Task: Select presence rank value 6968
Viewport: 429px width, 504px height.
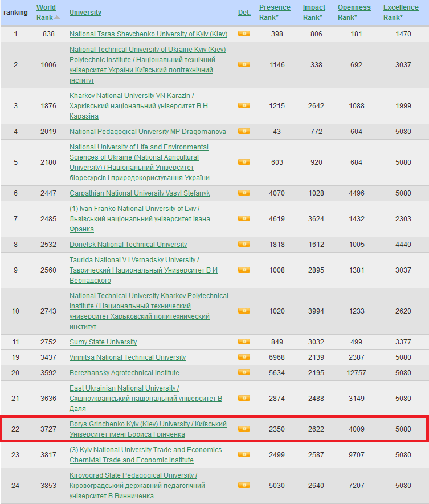Action: click(277, 357)
